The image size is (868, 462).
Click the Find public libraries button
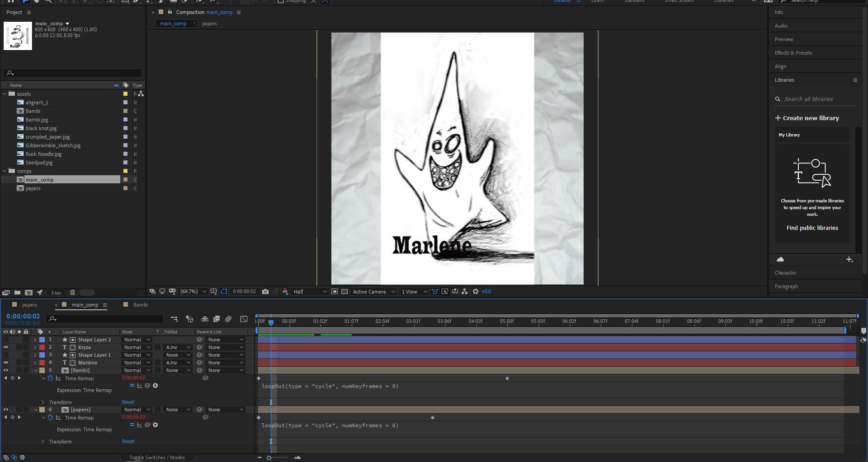click(x=812, y=228)
